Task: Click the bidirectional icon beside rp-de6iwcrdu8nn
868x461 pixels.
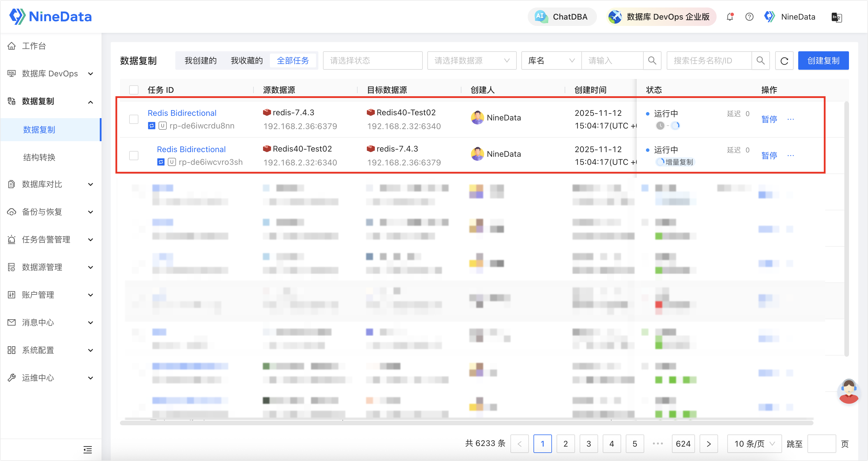Action: pos(152,126)
